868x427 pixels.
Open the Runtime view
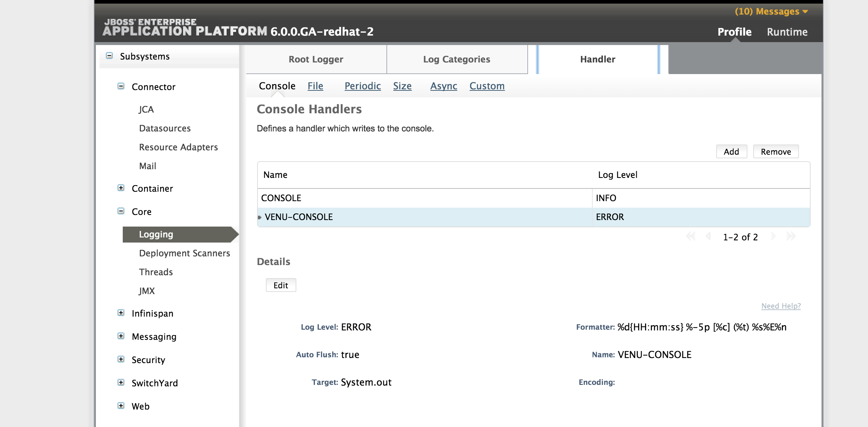tap(787, 32)
